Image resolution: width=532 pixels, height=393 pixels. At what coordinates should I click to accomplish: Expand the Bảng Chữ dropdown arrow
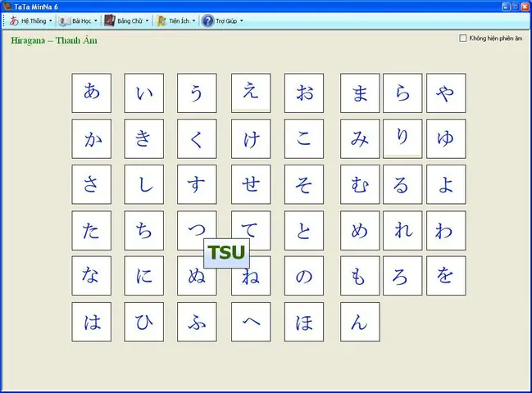point(147,21)
